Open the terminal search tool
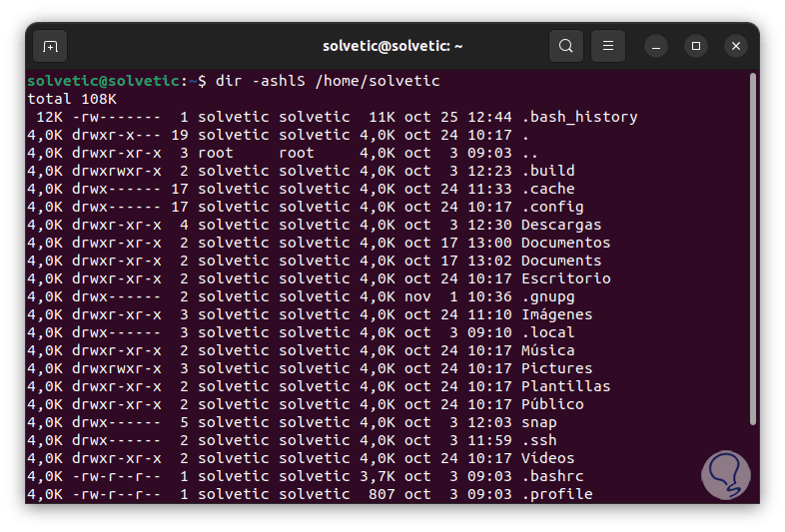 (x=565, y=46)
